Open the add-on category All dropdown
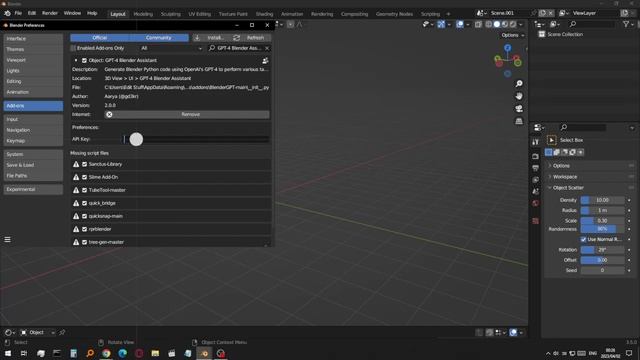This screenshot has height=360, width=640. [171, 48]
